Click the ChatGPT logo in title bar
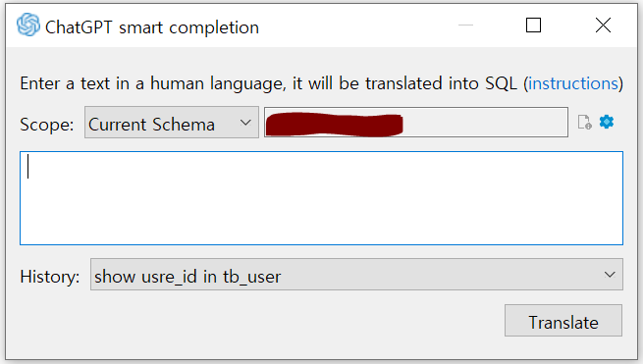This screenshot has height=364, width=643. 28,25
